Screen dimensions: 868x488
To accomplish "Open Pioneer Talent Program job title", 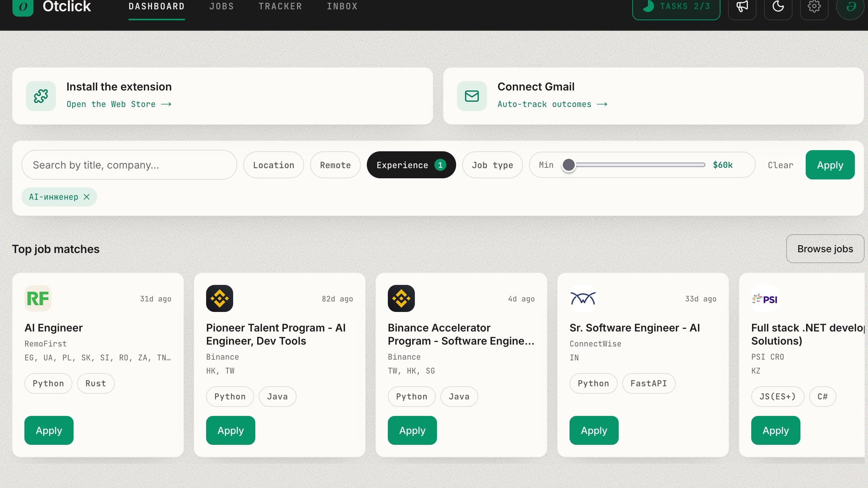I will [x=276, y=334].
